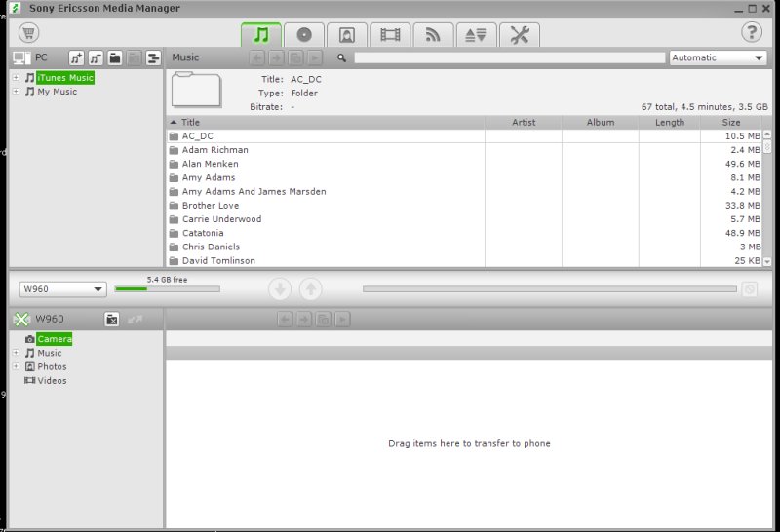Click transfer up to PC arrow
Image resolution: width=780 pixels, height=532 pixels.
pos(311,289)
